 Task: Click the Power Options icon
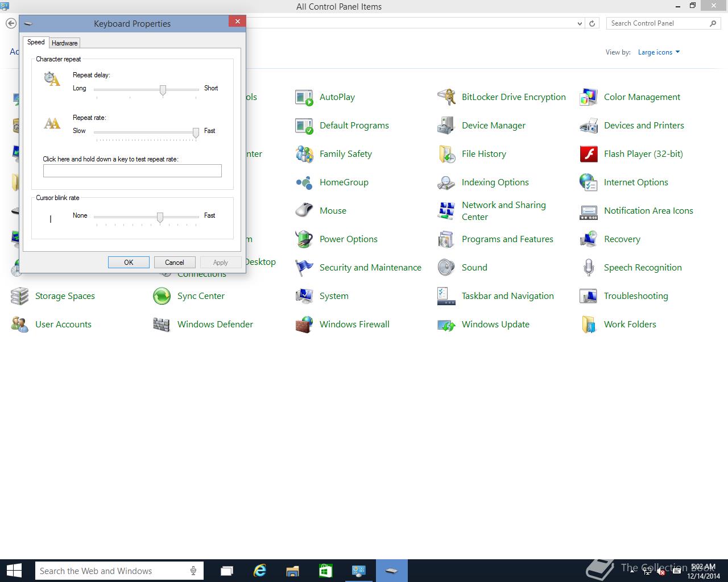click(304, 239)
